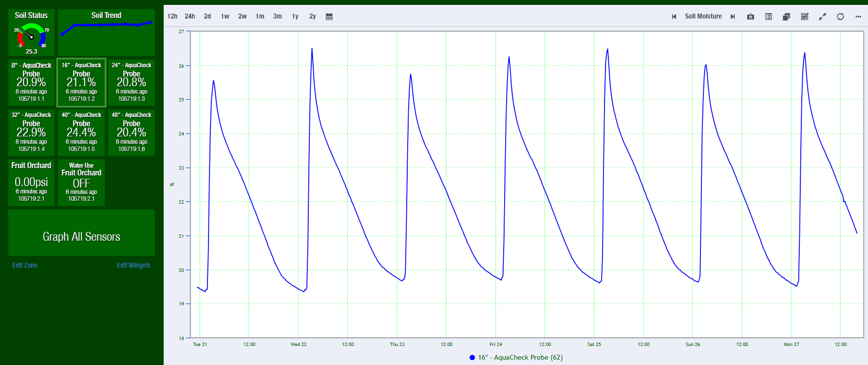The image size is (868, 365).
Task: Click the Sun 26 axis label
Action: pos(693,344)
